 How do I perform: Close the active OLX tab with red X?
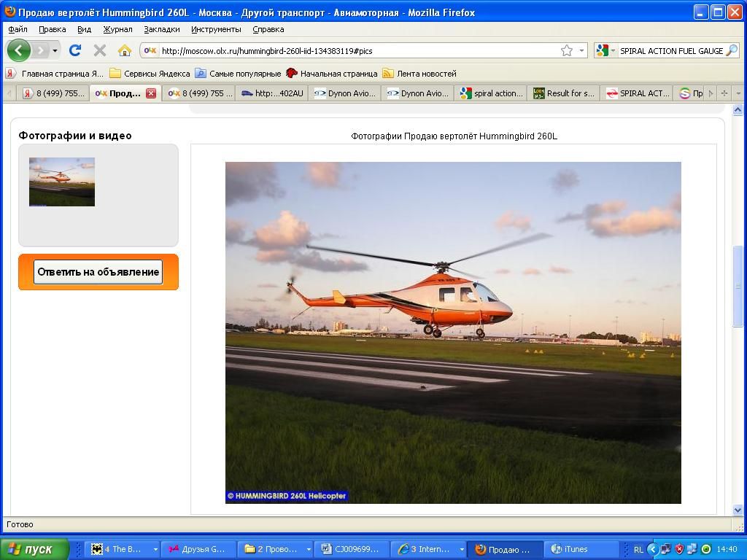[x=151, y=93]
